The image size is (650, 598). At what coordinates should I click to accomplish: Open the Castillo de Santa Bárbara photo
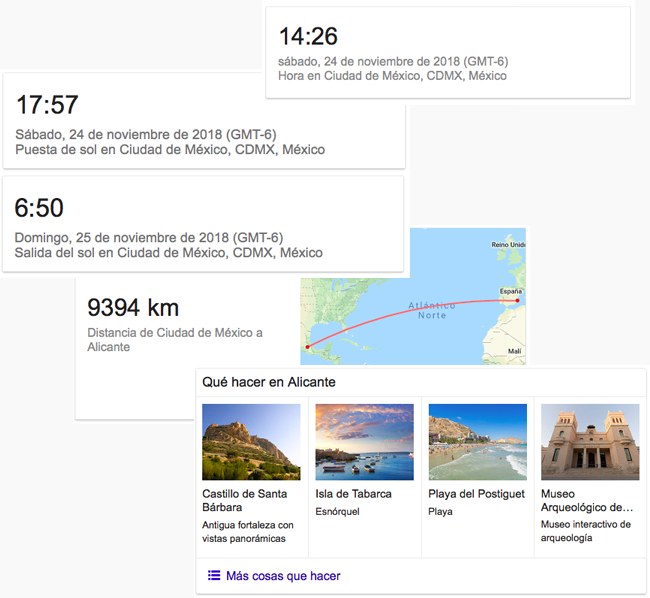point(251,442)
